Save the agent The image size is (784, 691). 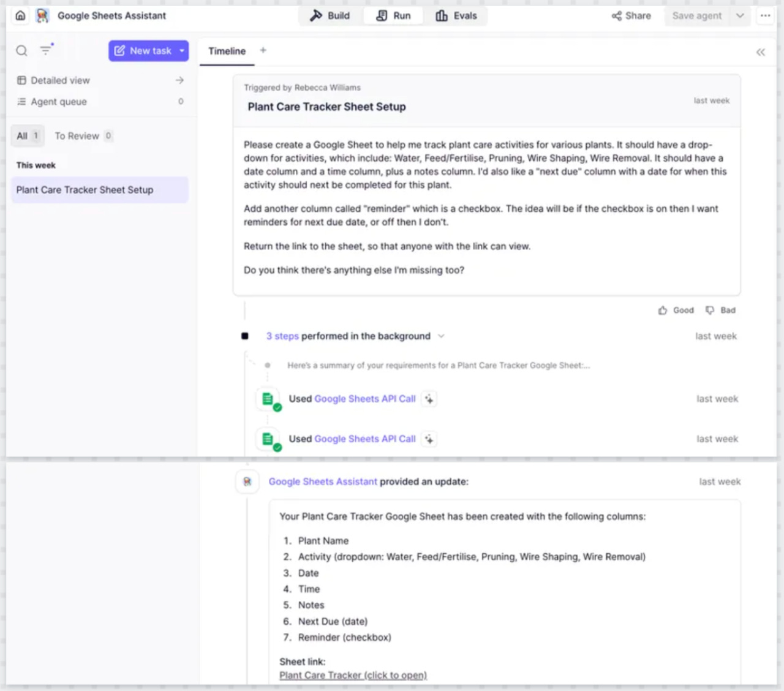tap(697, 16)
